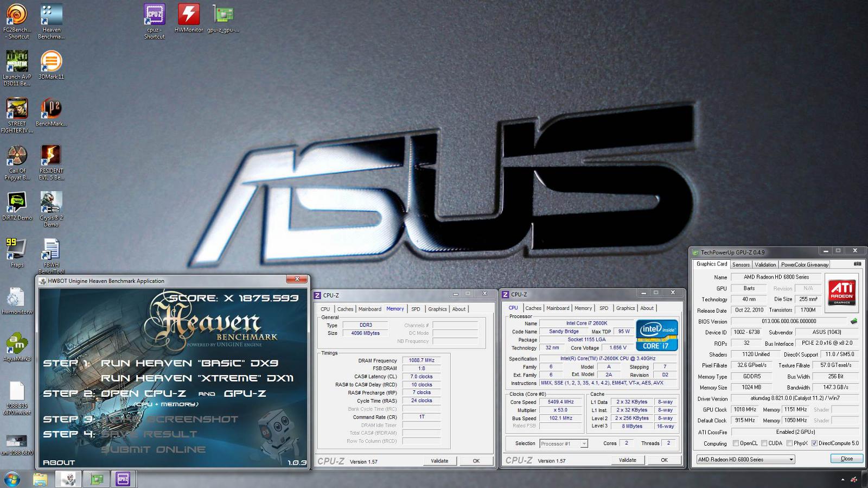868x488 pixels.
Task: Open Mainboard tab in CPU-Z CPU window
Action: click(558, 308)
